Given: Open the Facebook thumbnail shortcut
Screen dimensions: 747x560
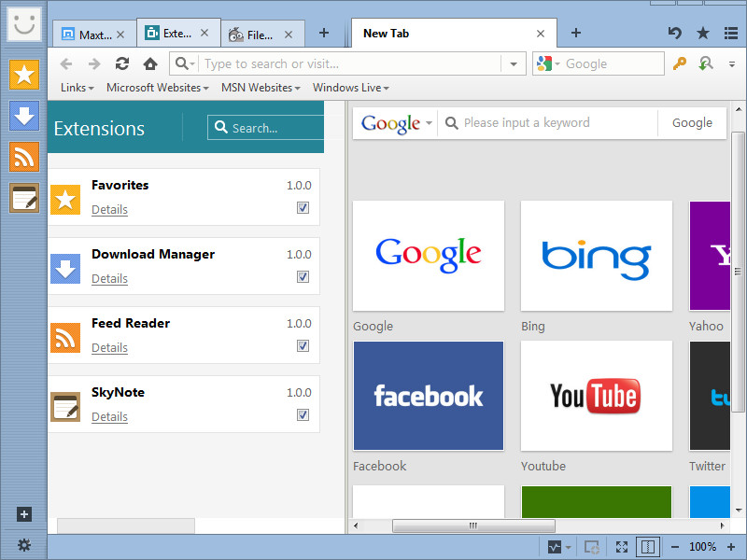Looking at the screenshot, I should point(428,396).
